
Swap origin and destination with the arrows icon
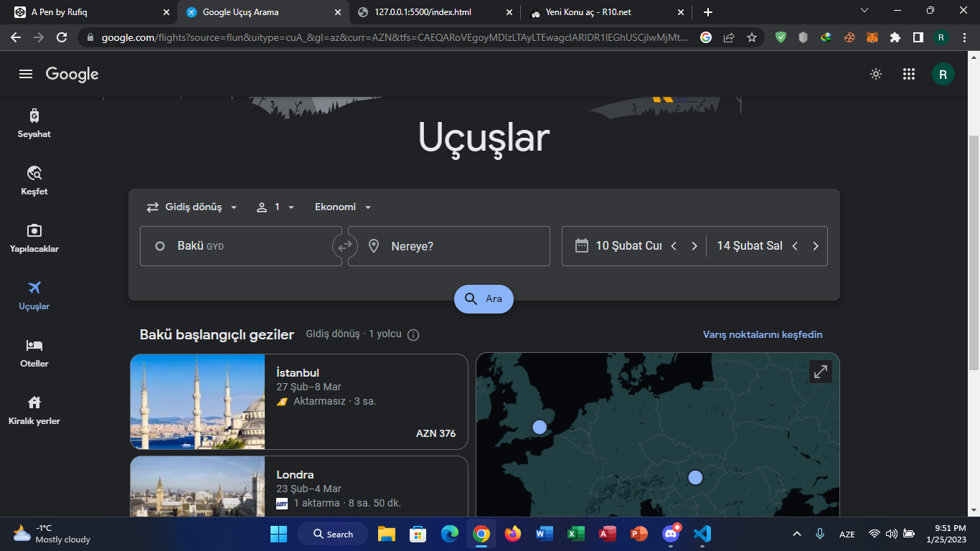click(x=345, y=246)
